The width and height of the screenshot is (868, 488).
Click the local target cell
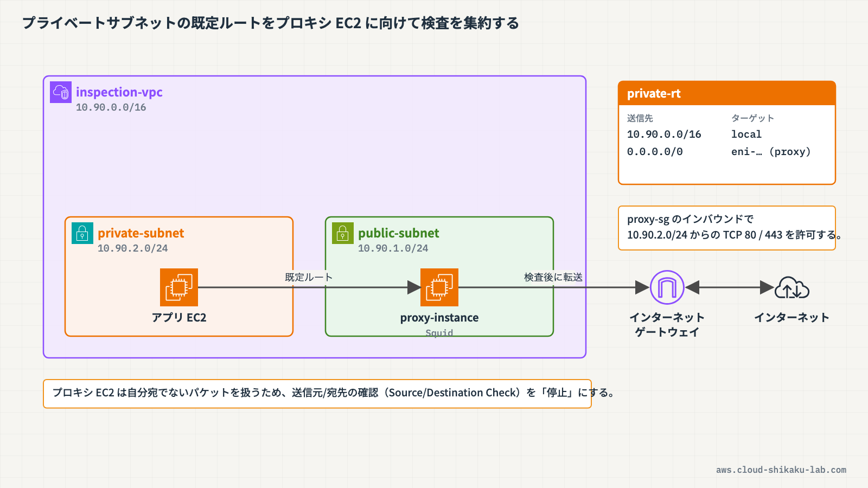[x=746, y=134]
